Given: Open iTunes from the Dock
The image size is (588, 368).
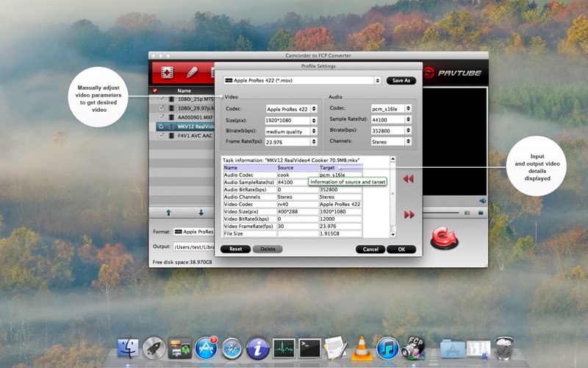Looking at the screenshot, I should point(387,348).
